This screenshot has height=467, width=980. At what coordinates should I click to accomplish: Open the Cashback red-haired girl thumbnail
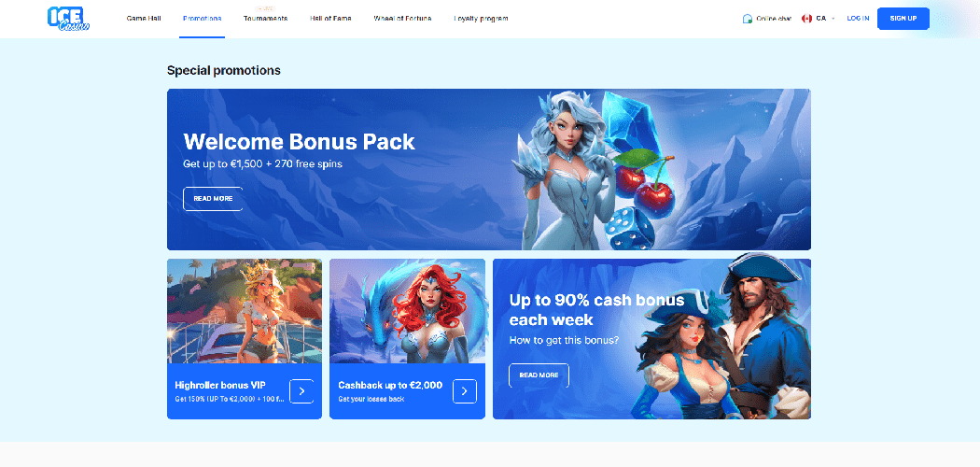[407, 311]
